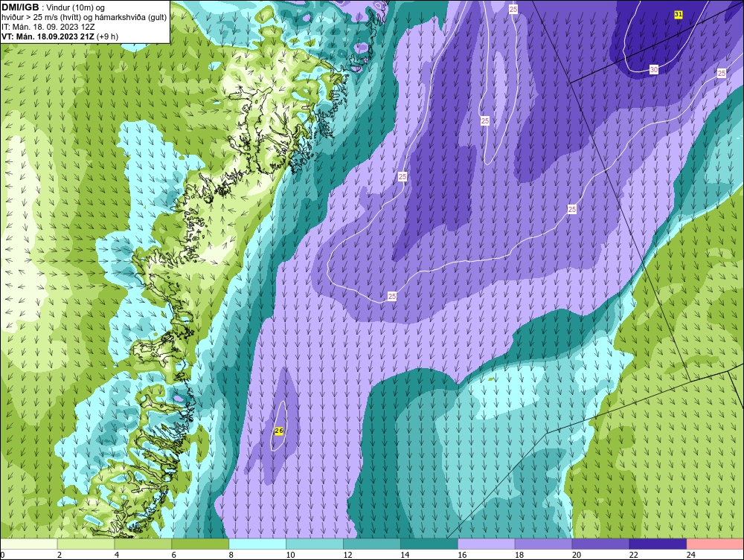
Task: Click the 'VT: Mán. 18.09.2023 21Z (+9 h)' line
Action: (x=60, y=36)
